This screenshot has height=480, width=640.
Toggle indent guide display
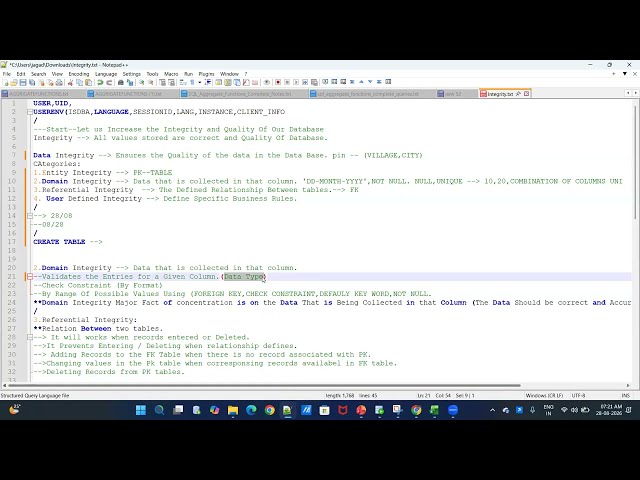[208, 82]
